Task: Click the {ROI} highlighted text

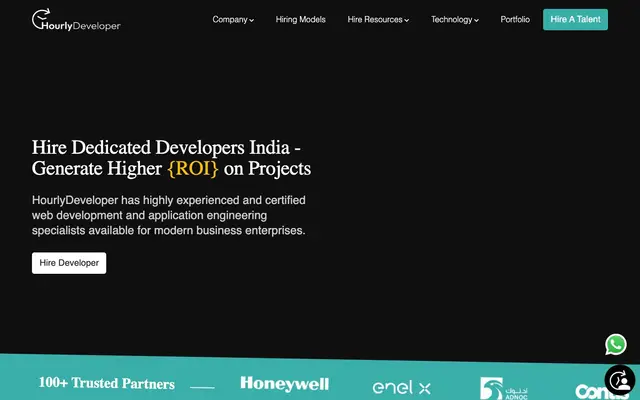Action: pos(193,169)
